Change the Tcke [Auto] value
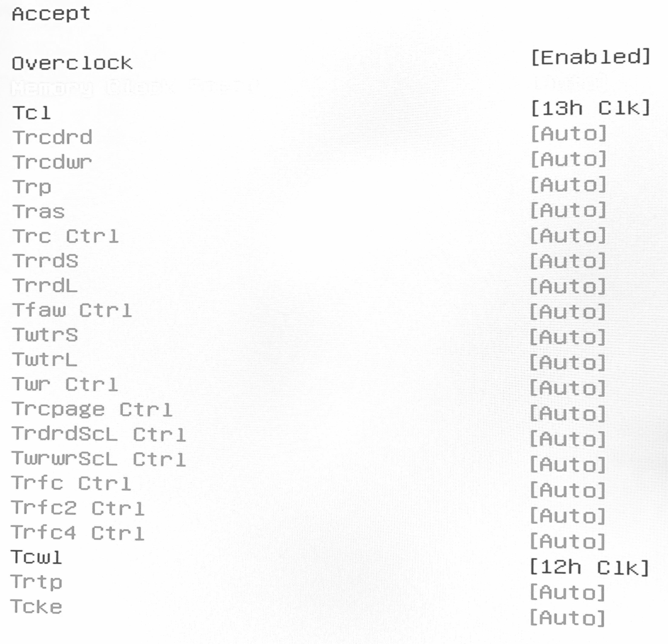Viewport: 668px width, 644px height. tap(567, 618)
